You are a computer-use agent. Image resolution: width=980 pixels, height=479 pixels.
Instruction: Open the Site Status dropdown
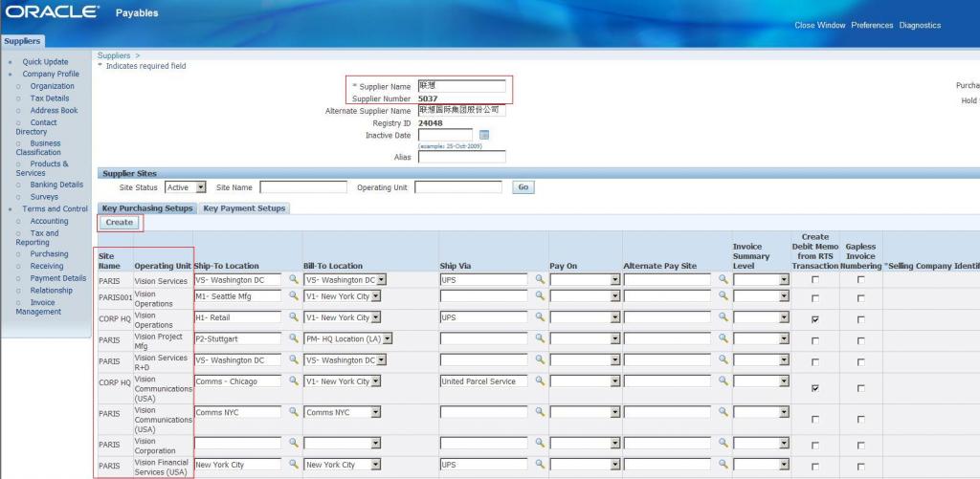point(186,187)
